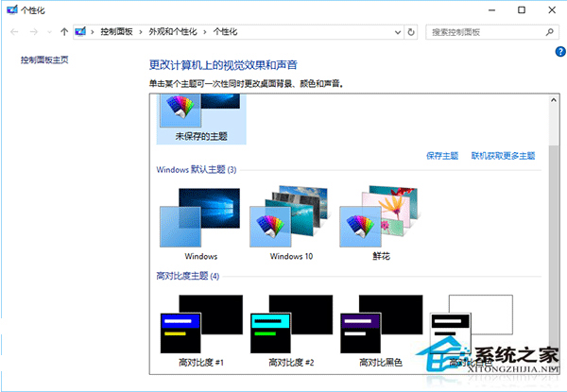Refresh the personalization page

tap(411, 32)
